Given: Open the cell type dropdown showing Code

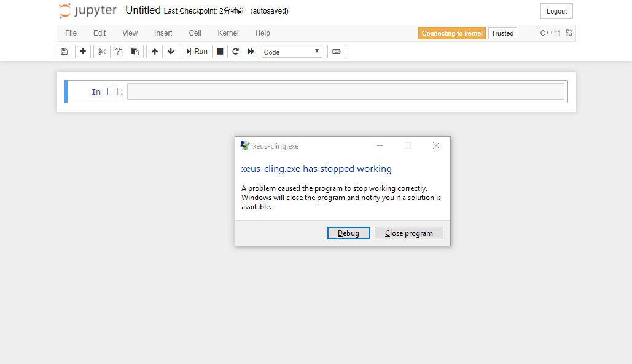Looking at the screenshot, I should click(292, 51).
